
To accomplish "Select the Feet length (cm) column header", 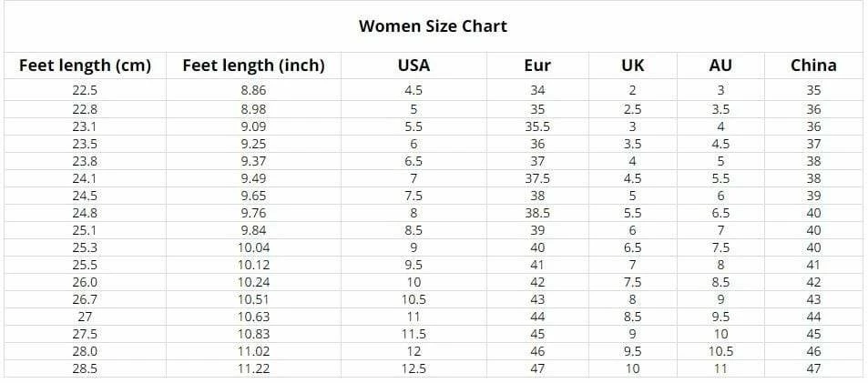I will click(x=85, y=66).
